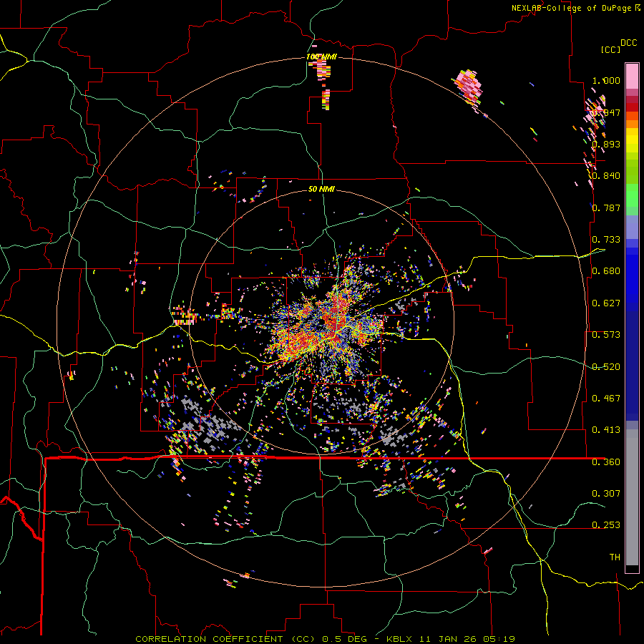Click the 0.467 scale value
This screenshot has width=644, height=644.
[606, 399]
